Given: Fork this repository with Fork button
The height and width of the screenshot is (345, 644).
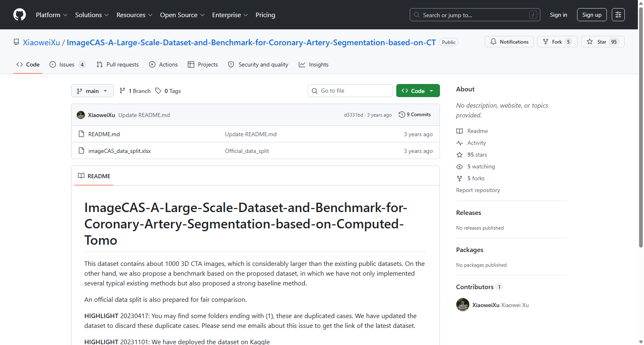Looking at the screenshot, I should (557, 42).
